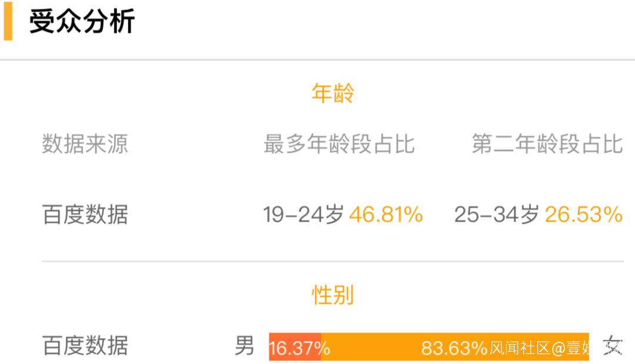The height and width of the screenshot is (364, 635).
Task: Click the 16.37% male bar segment
Action: pos(295,347)
